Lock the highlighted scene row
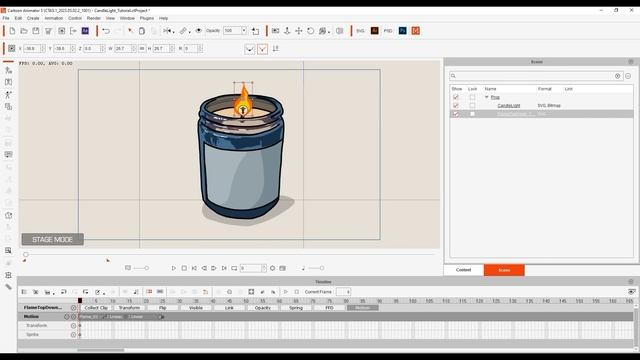Screen dimensions: 640x360 point(472,114)
